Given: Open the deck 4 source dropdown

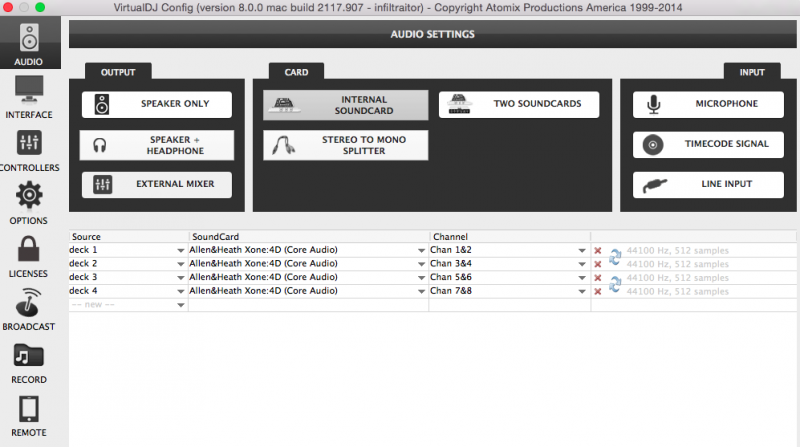Looking at the screenshot, I should tap(180, 291).
